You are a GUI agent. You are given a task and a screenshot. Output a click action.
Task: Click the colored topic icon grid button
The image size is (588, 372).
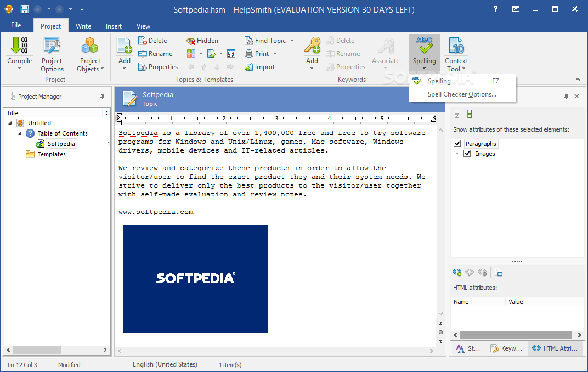point(191,54)
